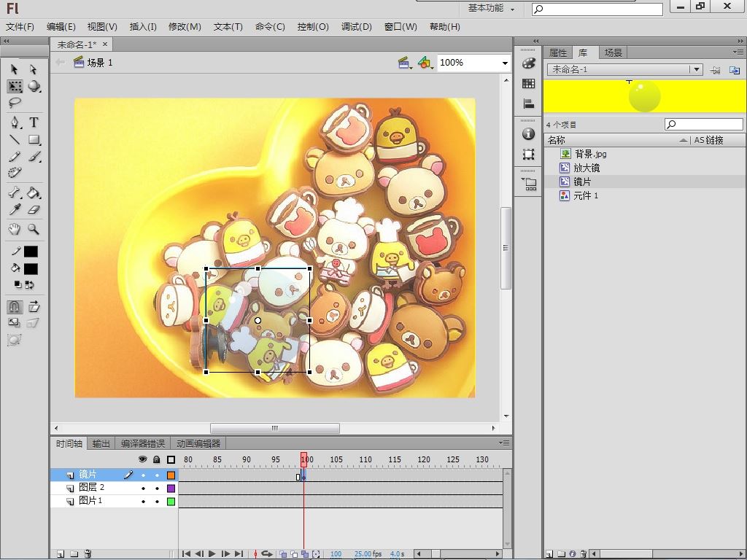Switch to the 动画编辑器 tab
Viewport: 747px width, 560px height.
point(198,444)
